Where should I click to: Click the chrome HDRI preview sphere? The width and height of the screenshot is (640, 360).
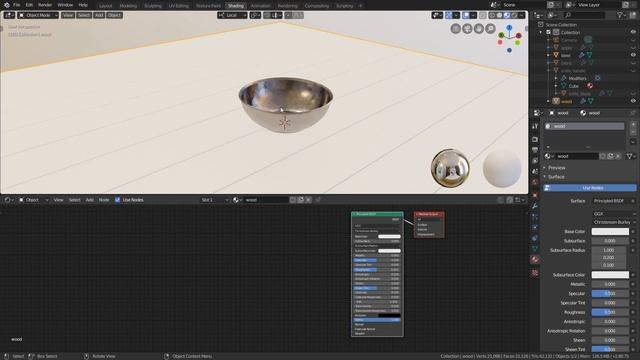click(x=450, y=168)
